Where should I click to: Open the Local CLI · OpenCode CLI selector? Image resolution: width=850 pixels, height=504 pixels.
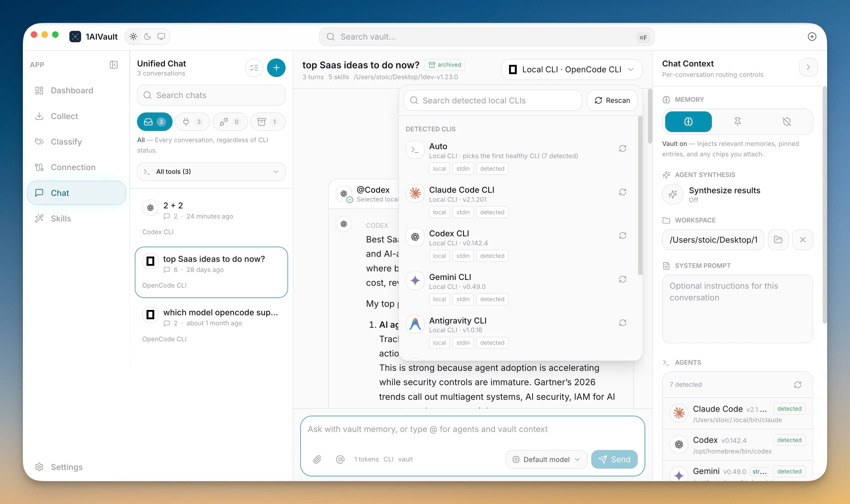[572, 69]
